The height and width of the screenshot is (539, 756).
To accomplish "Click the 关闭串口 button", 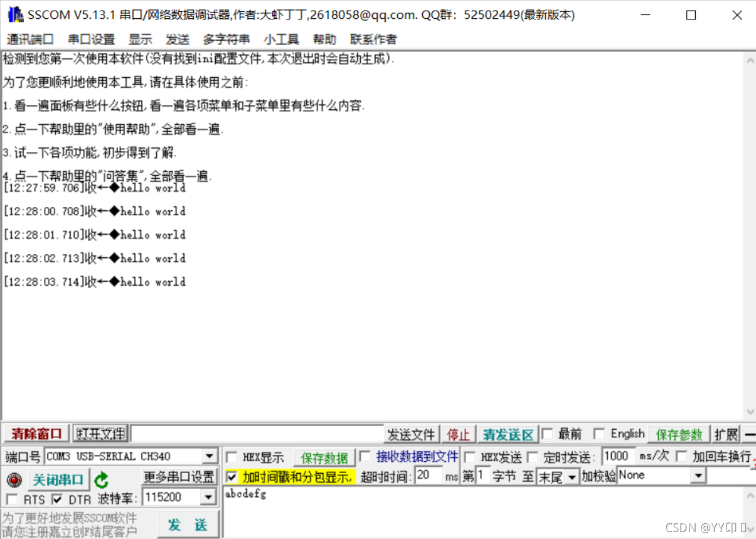I will click(x=58, y=480).
